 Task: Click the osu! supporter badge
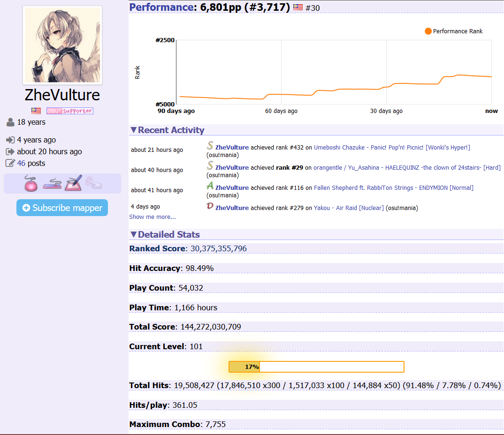click(x=69, y=111)
